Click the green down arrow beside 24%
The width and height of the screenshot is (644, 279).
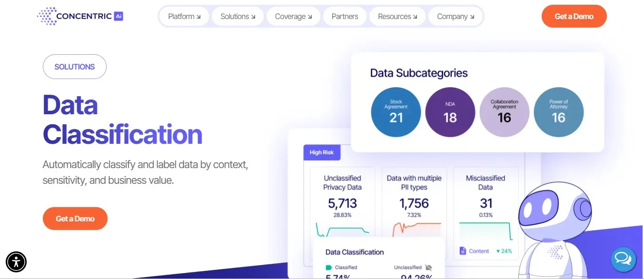coord(498,251)
